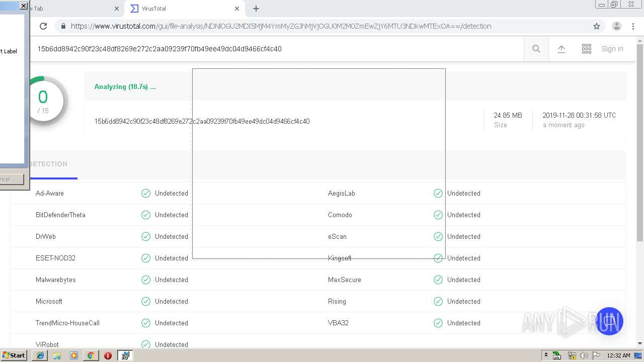
Task: Select the Microsoft engine name
Action: tap(49, 301)
